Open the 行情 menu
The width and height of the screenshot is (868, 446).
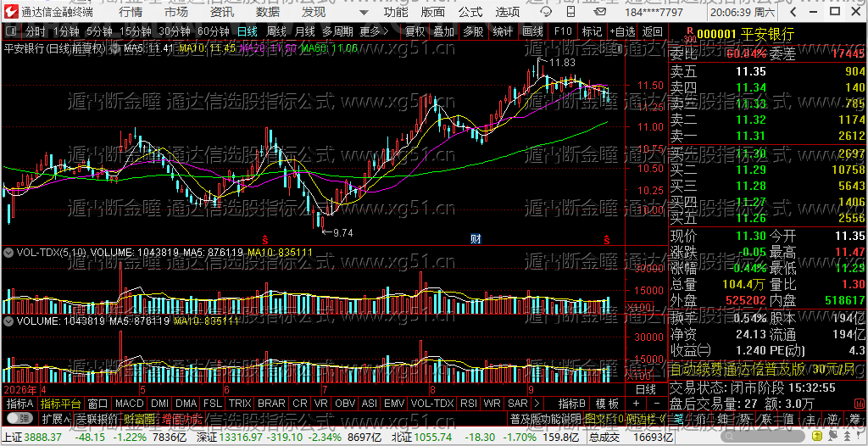[x=131, y=12]
